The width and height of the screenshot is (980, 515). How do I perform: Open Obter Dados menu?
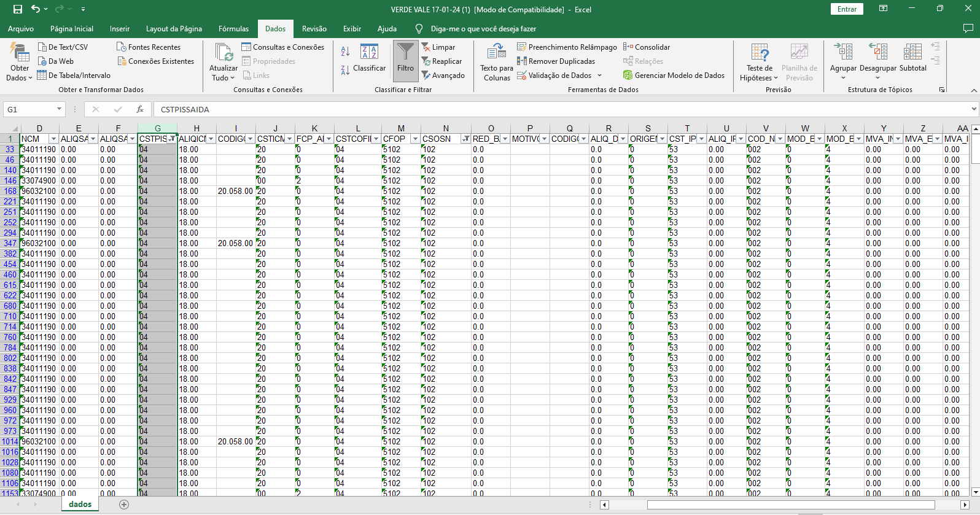coord(19,62)
